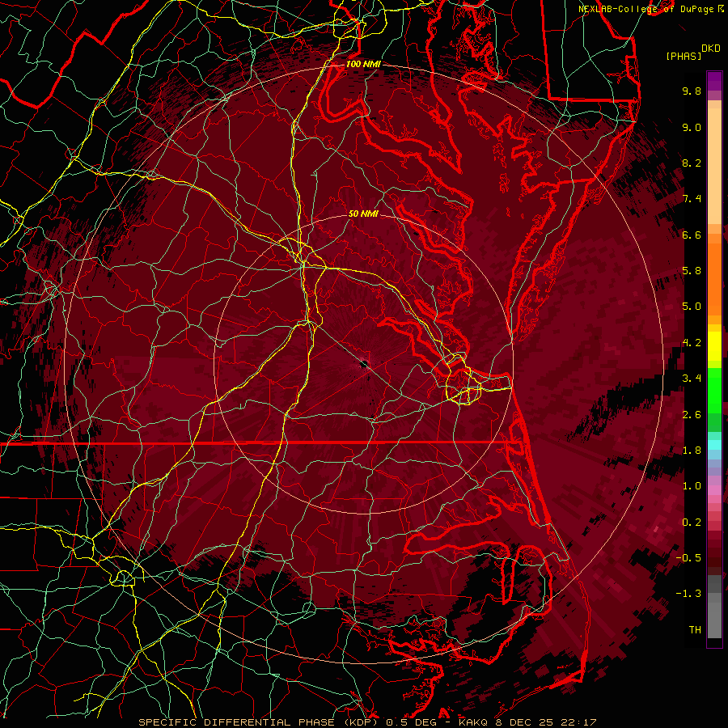
Task: Select the 1.8 value on the color scale
Action: pos(692,451)
